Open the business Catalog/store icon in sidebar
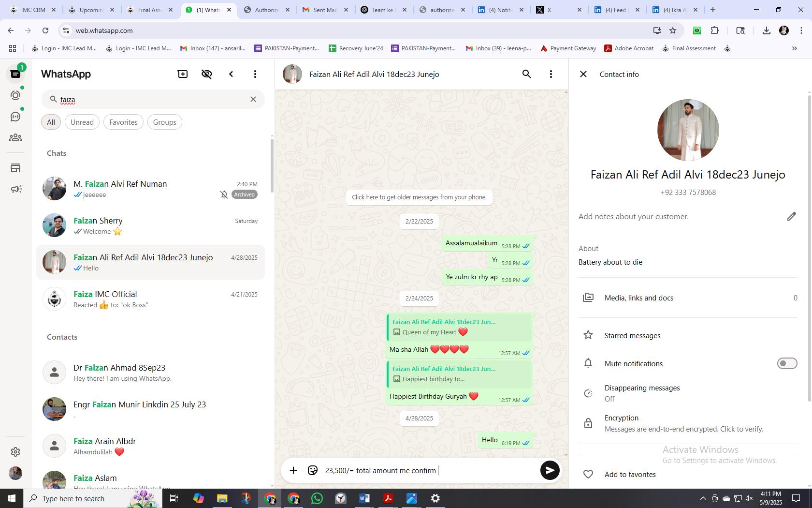 [x=15, y=168]
